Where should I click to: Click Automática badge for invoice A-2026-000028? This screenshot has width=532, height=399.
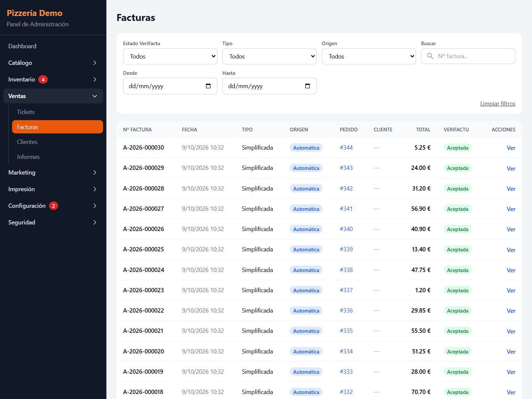pos(306,189)
